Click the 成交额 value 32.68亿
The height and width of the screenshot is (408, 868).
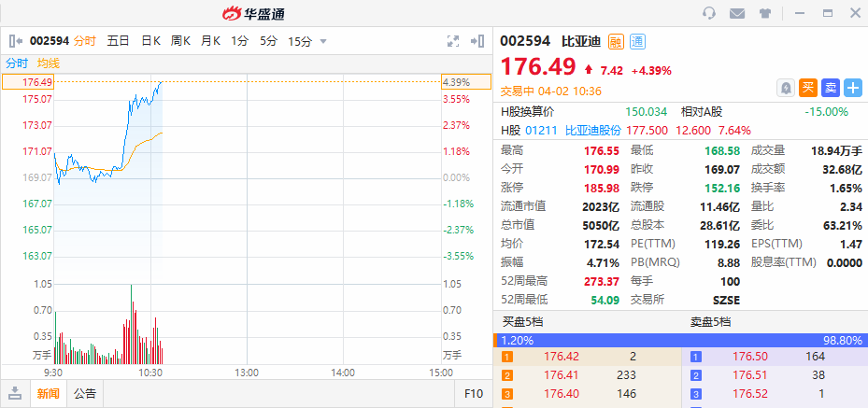[842, 169]
